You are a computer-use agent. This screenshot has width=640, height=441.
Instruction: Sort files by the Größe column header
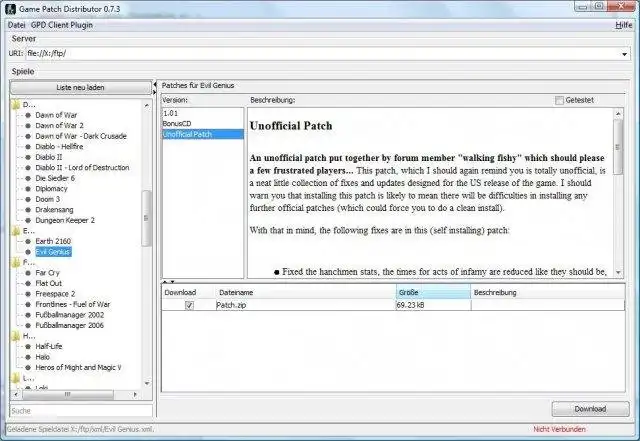coord(433,292)
